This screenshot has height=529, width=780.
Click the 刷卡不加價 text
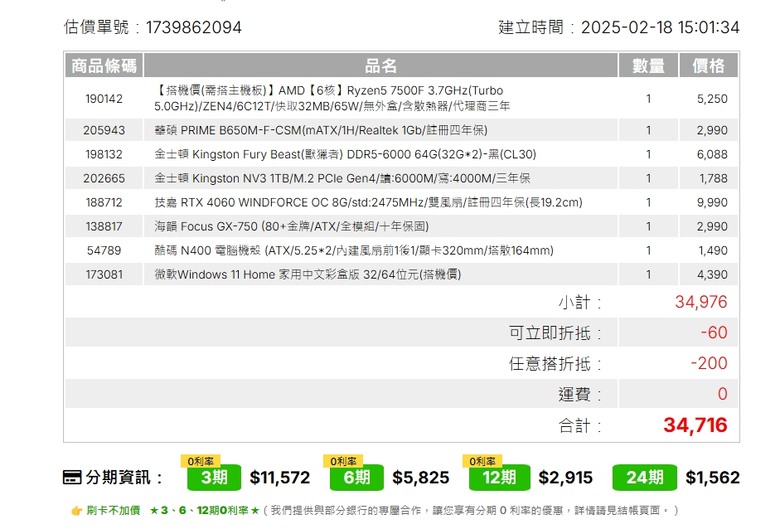[113, 511]
